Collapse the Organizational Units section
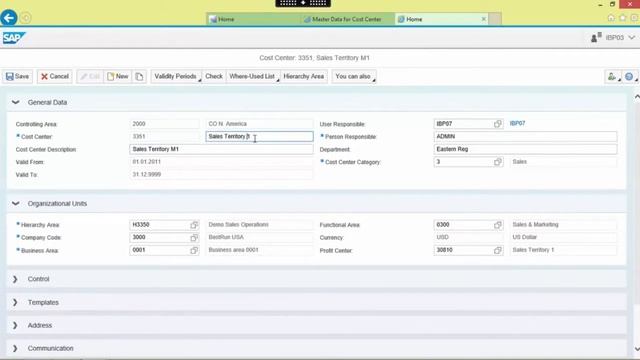 pyautogui.click(x=16, y=203)
